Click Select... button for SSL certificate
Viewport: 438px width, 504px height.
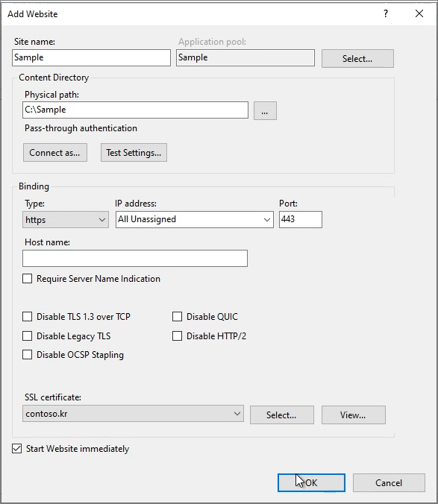[282, 415]
